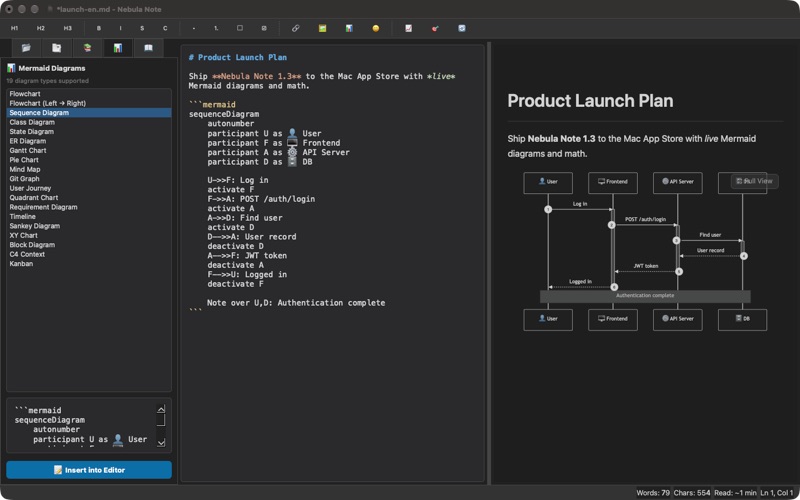The image size is (800, 500).
Task: Click the bar chart icon in the top toolbar
Action: (x=349, y=29)
